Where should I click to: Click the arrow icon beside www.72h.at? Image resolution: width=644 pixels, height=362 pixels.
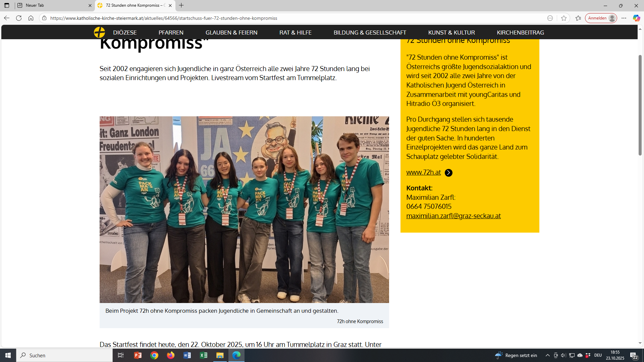[448, 173]
